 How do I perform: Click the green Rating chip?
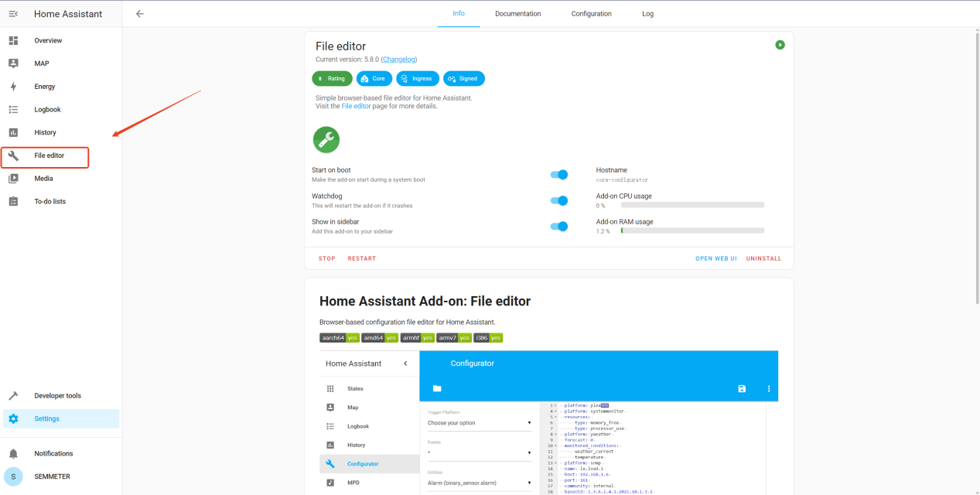(333, 78)
